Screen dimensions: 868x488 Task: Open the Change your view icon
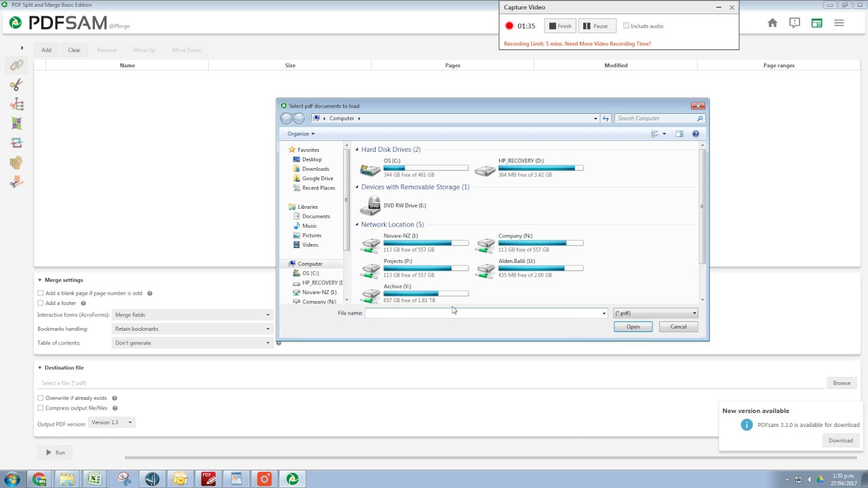(x=655, y=134)
